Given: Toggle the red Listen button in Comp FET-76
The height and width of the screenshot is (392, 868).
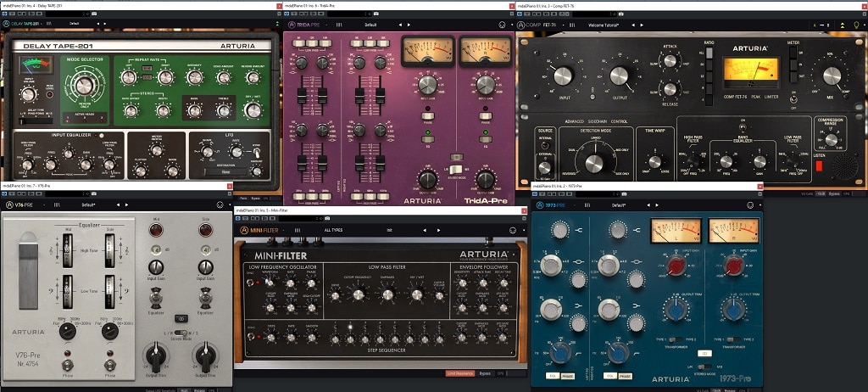Looking at the screenshot, I should click(819, 165).
